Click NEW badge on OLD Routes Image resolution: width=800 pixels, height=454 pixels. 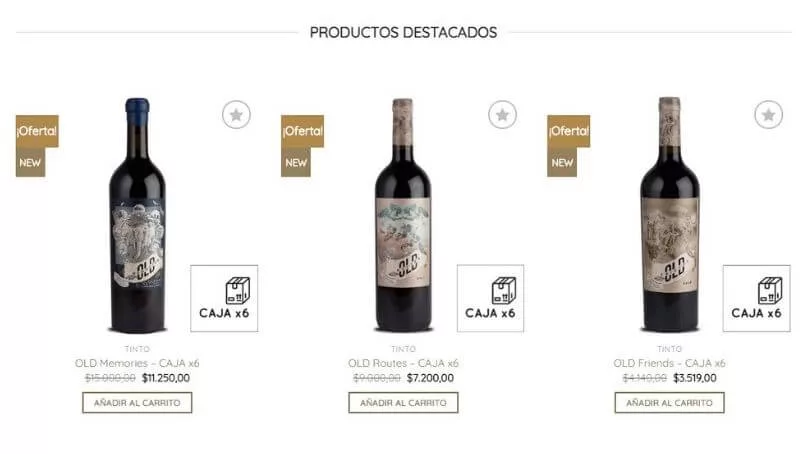point(296,163)
